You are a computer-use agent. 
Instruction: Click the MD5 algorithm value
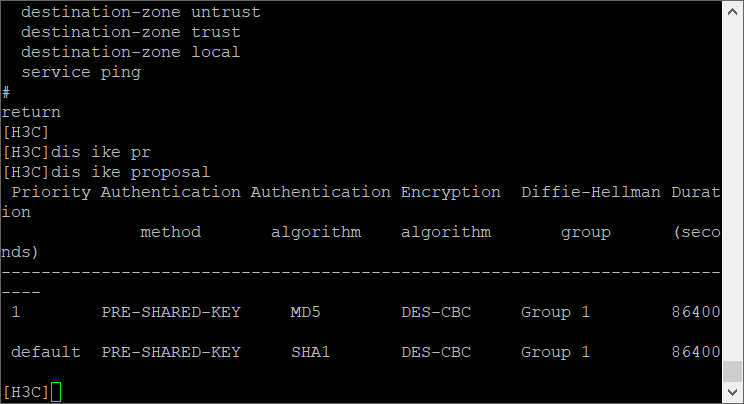[306, 312]
